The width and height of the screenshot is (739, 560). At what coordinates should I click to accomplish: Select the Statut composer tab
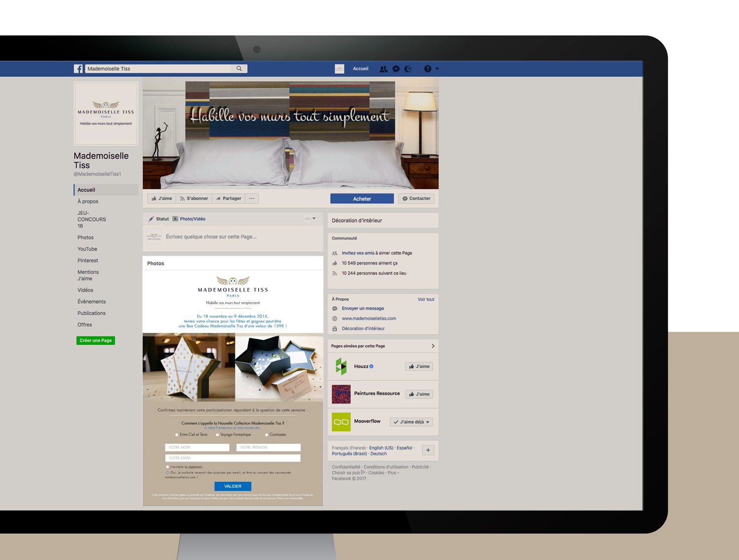(x=159, y=219)
